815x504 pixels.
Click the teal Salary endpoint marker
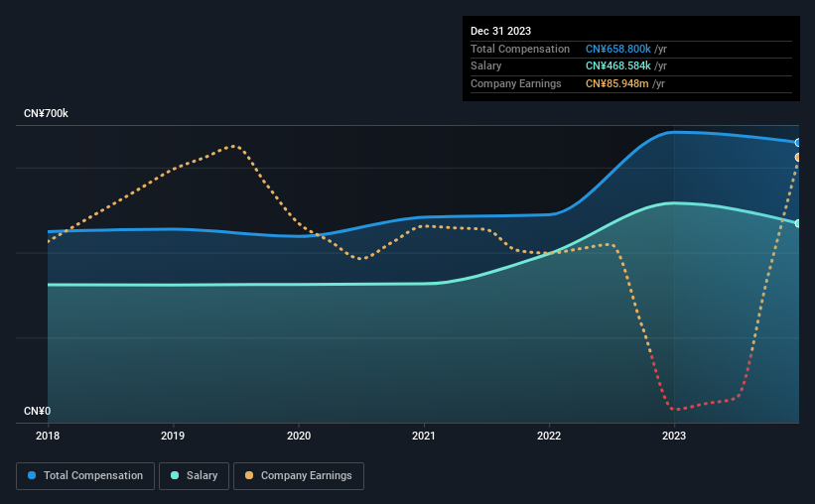pos(797,223)
